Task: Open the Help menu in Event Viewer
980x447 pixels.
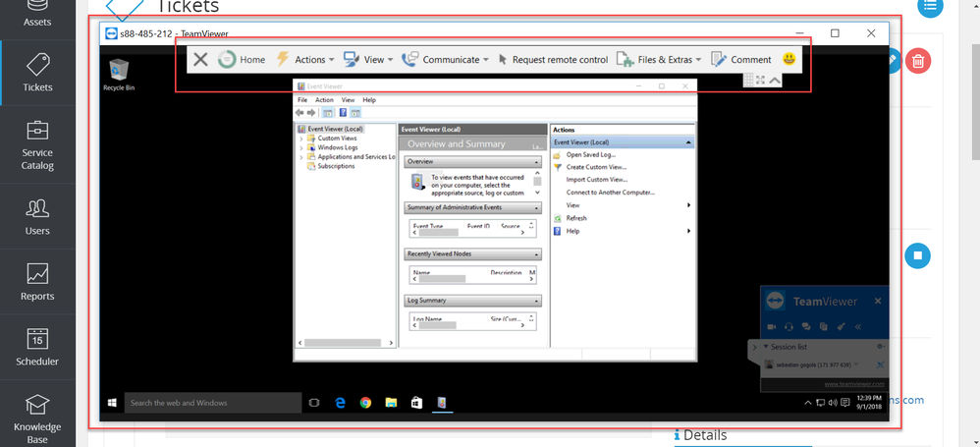Action: 369,100
